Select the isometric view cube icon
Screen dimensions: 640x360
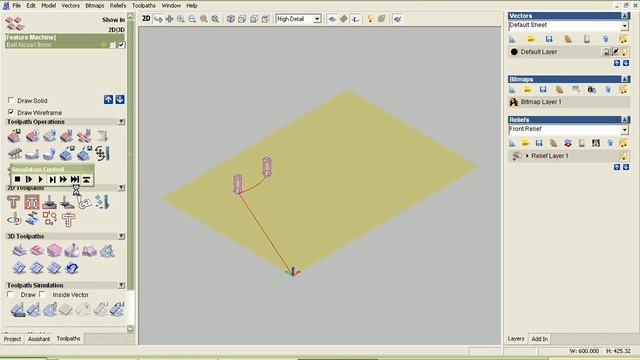point(231,19)
